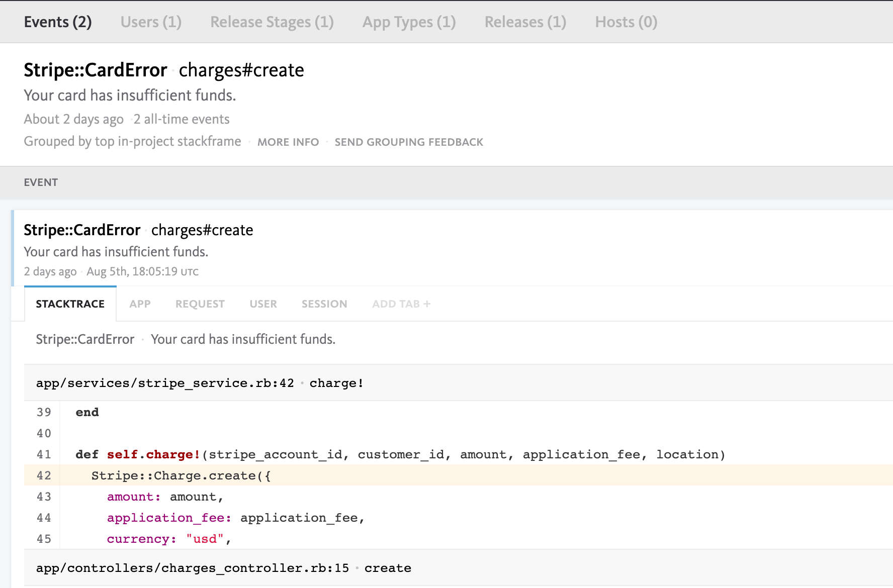Click the top charges#create context label
Viewport: 893px width, 588px height.
(241, 70)
